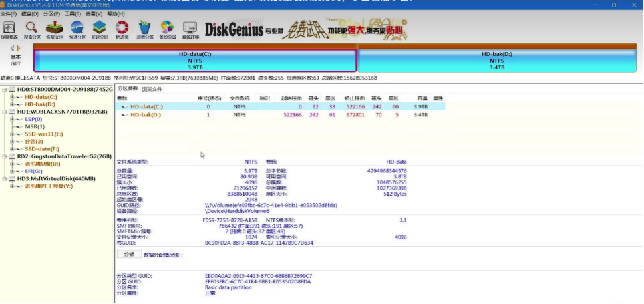This screenshot has height=304, width=644.
Task: Click the Capacity (容量) column header
Action: [x=422, y=98]
